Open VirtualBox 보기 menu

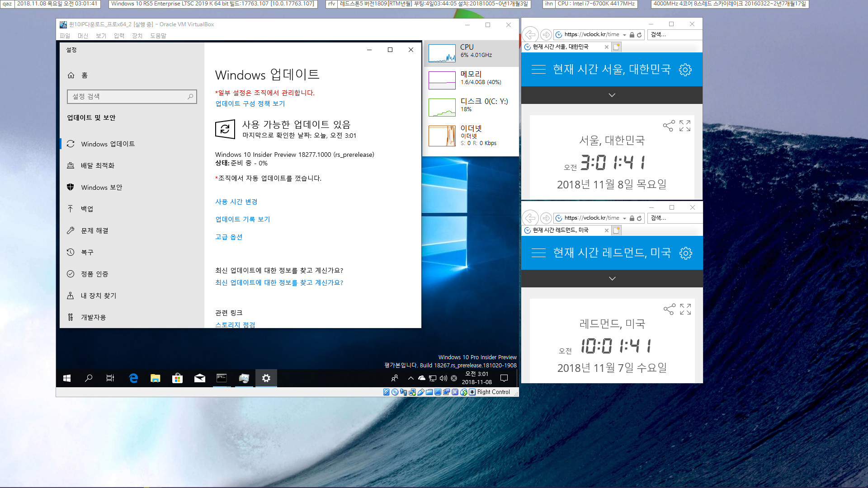tap(101, 36)
